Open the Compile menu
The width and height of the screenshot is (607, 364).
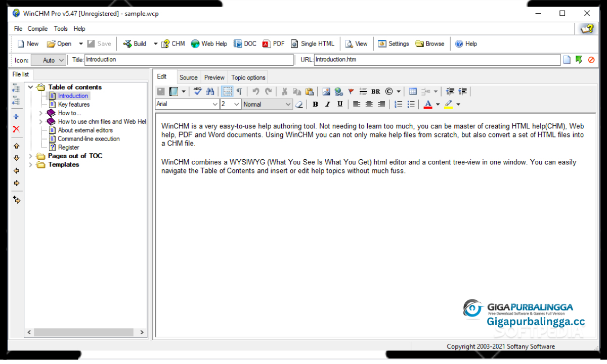[x=38, y=29]
